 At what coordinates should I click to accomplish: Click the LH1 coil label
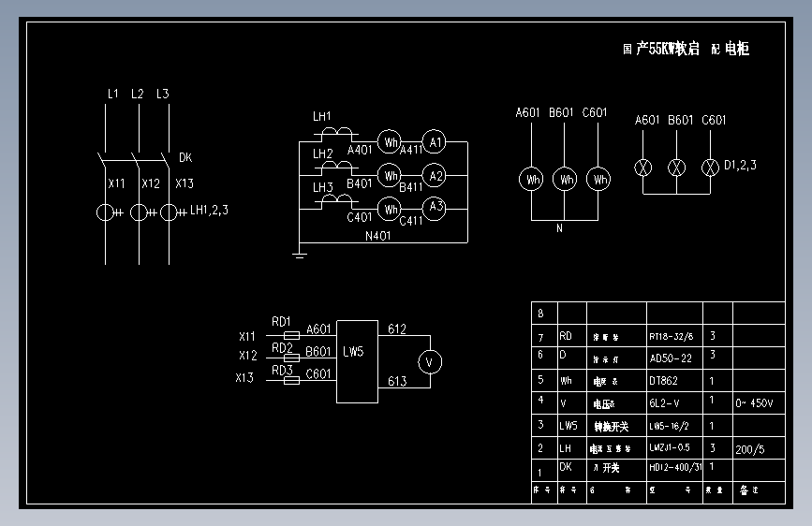(x=321, y=116)
